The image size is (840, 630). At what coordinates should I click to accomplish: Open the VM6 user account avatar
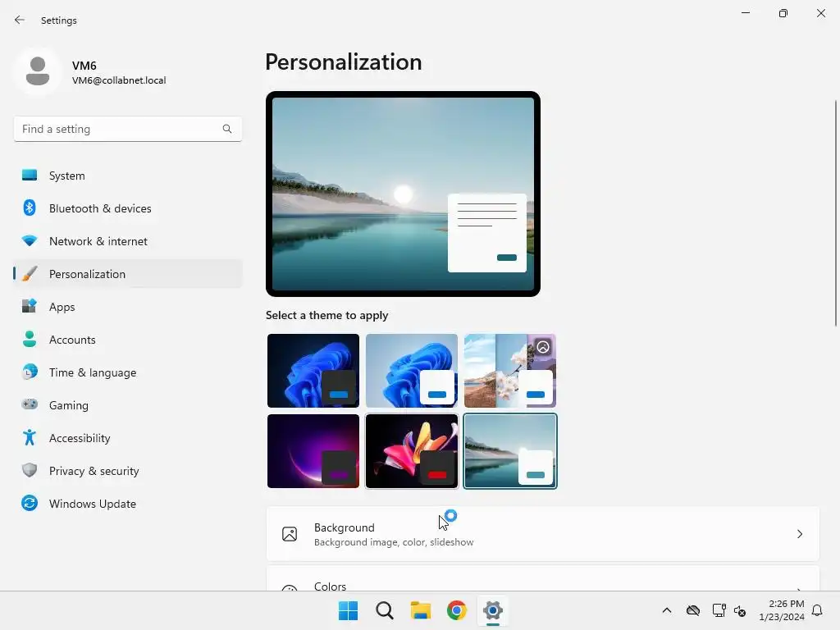coord(38,71)
